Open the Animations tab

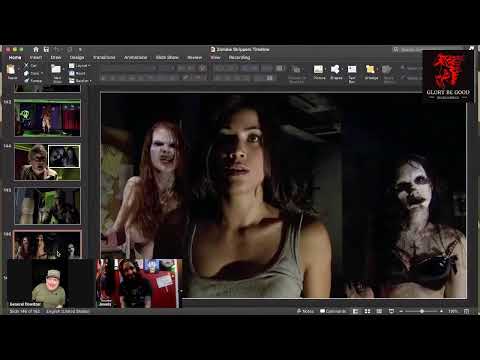[x=135, y=58]
